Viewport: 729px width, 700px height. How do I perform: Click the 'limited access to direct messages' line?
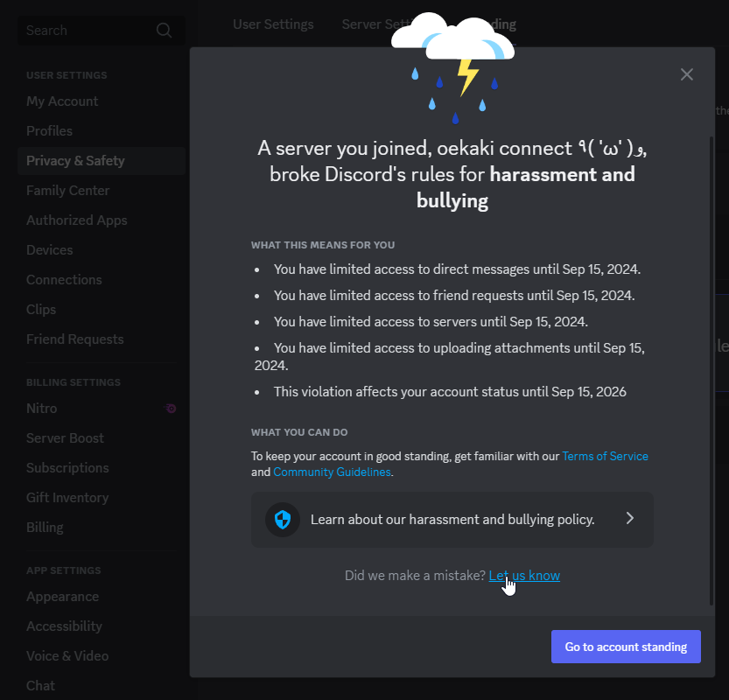click(457, 269)
